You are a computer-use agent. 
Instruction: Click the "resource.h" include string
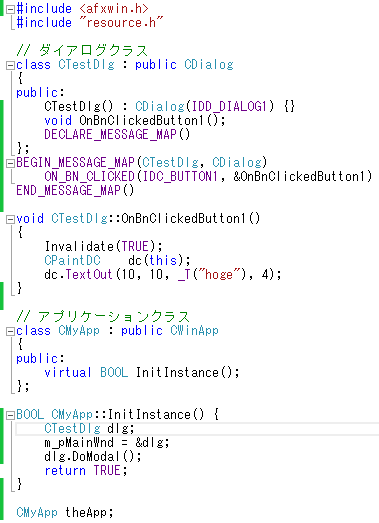(x=121, y=23)
